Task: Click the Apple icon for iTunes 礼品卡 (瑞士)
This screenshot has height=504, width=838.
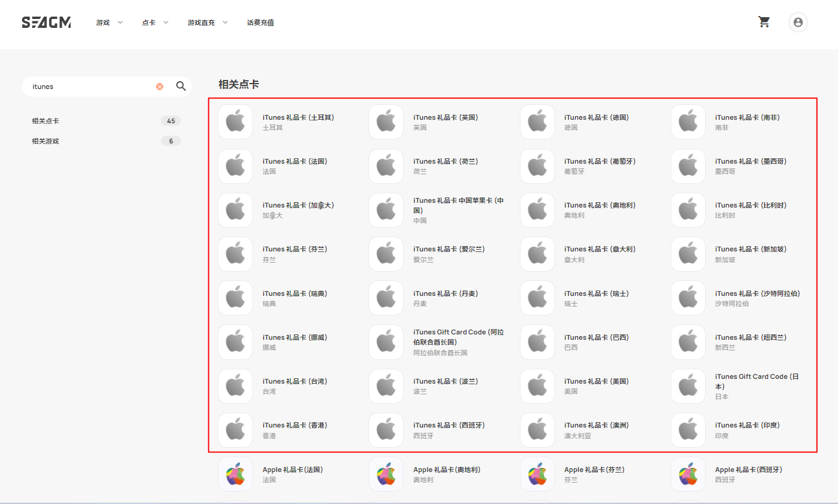Action: tap(538, 298)
